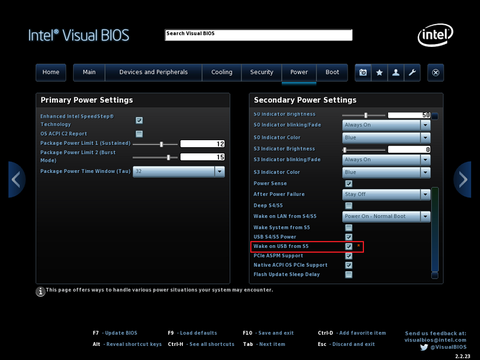Click the Intel logo
Screen dimensions: 480x360
435,35
